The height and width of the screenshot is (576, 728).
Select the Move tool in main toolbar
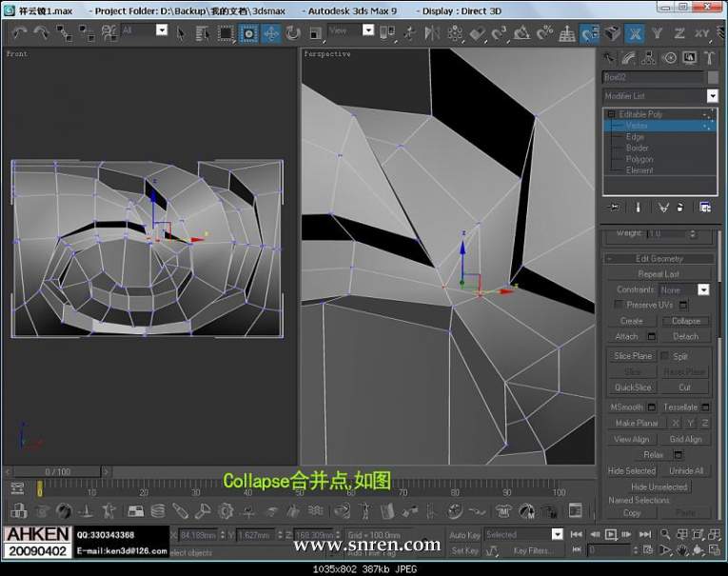pyautogui.click(x=271, y=32)
